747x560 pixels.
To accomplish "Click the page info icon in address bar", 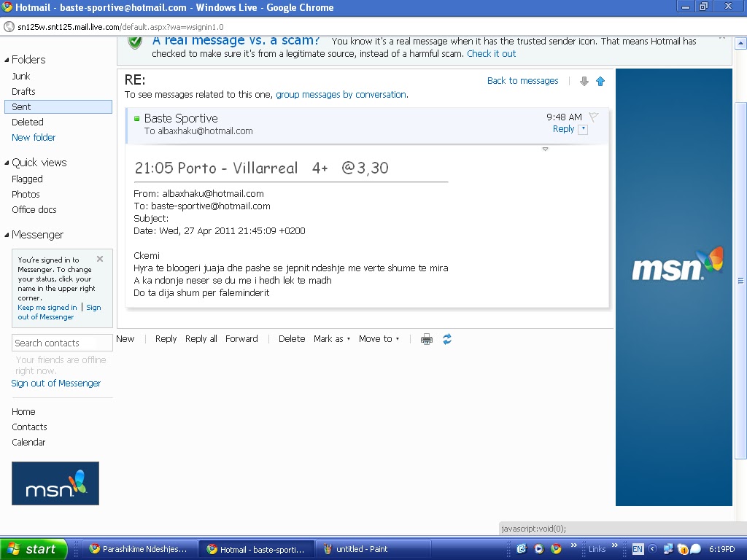I will click(x=9, y=27).
